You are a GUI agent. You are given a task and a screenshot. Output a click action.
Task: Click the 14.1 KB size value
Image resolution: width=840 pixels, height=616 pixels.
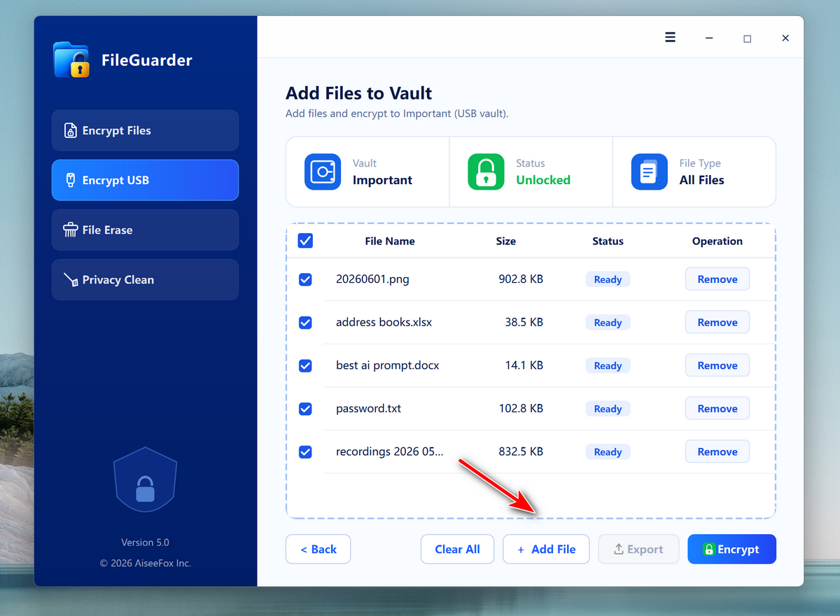(524, 365)
